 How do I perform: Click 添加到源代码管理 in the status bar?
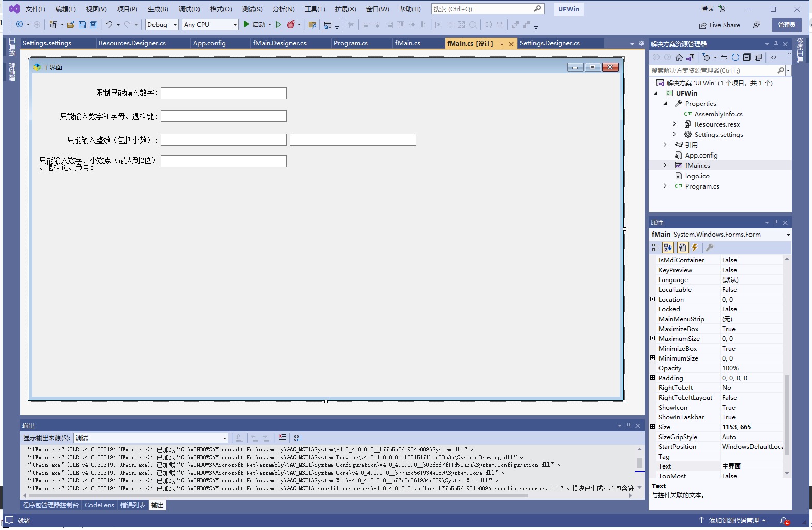[733, 521]
